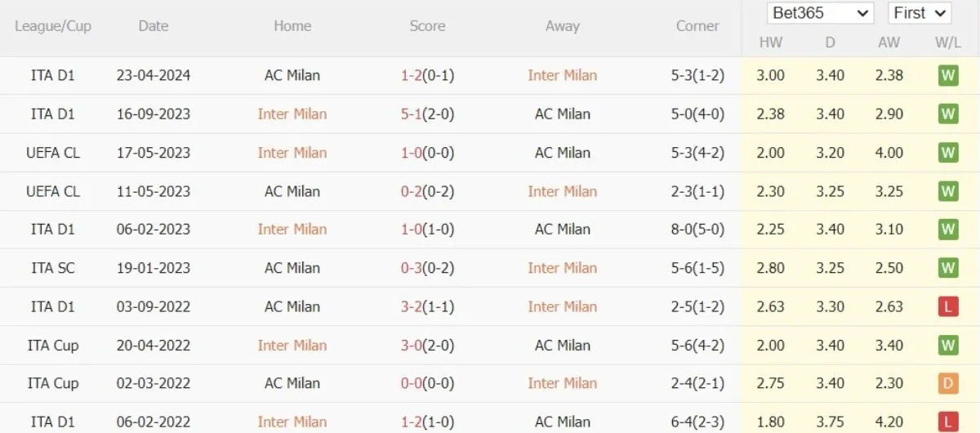This screenshot has width=980, height=433.
Task: Click the 4.20 away win odds value
Action: tap(889, 422)
